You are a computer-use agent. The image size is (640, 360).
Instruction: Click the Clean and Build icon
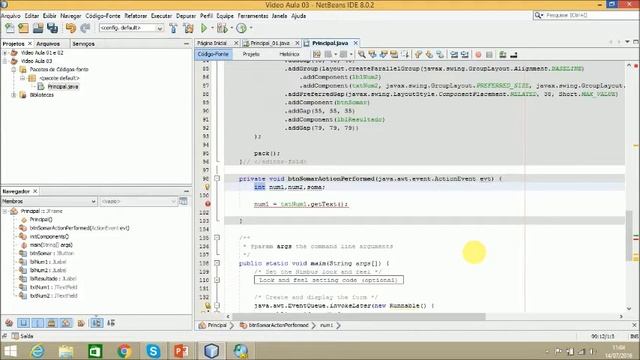[188, 28]
